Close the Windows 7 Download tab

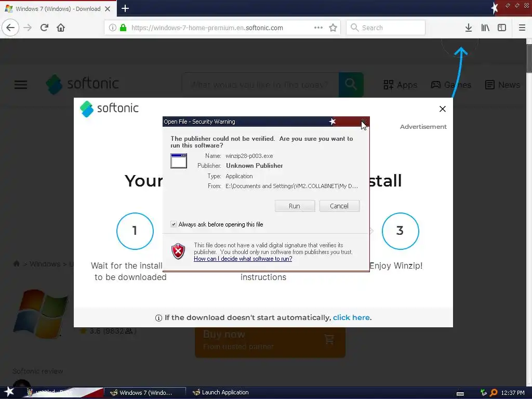pyautogui.click(x=108, y=9)
